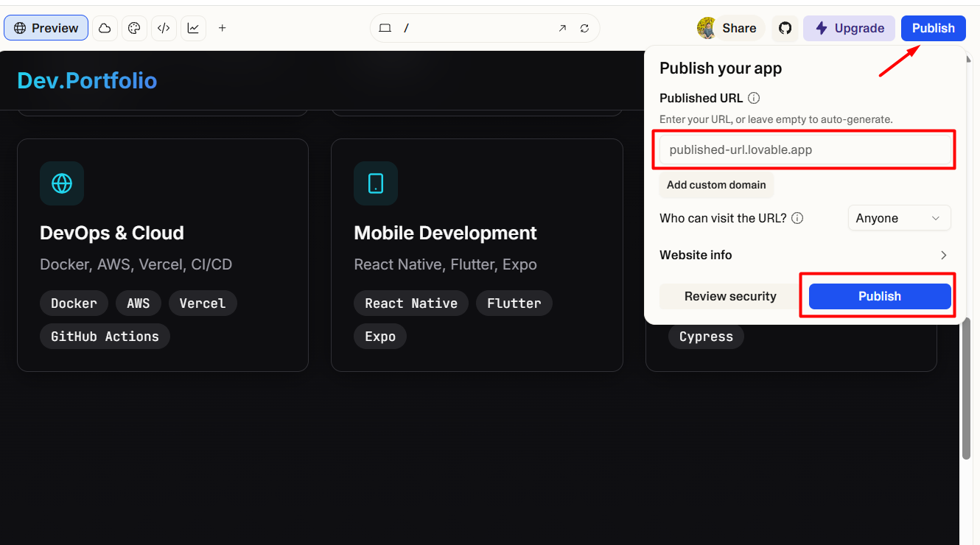Open preview in new tab arrow

click(x=562, y=28)
